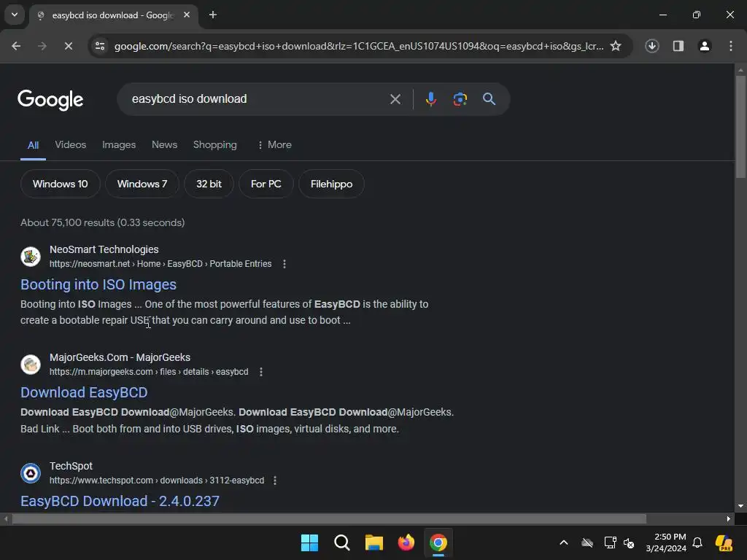This screenshot has height=560, width=747.
Task: Switch to the Videos tab
Action: (x=71, y=145)
